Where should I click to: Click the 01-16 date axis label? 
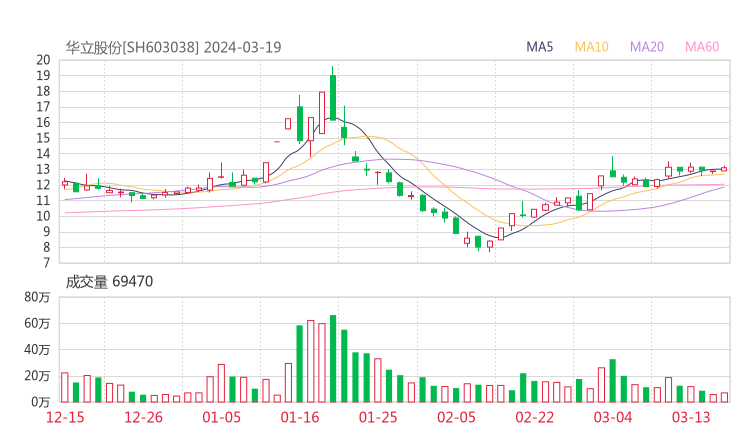300,417
